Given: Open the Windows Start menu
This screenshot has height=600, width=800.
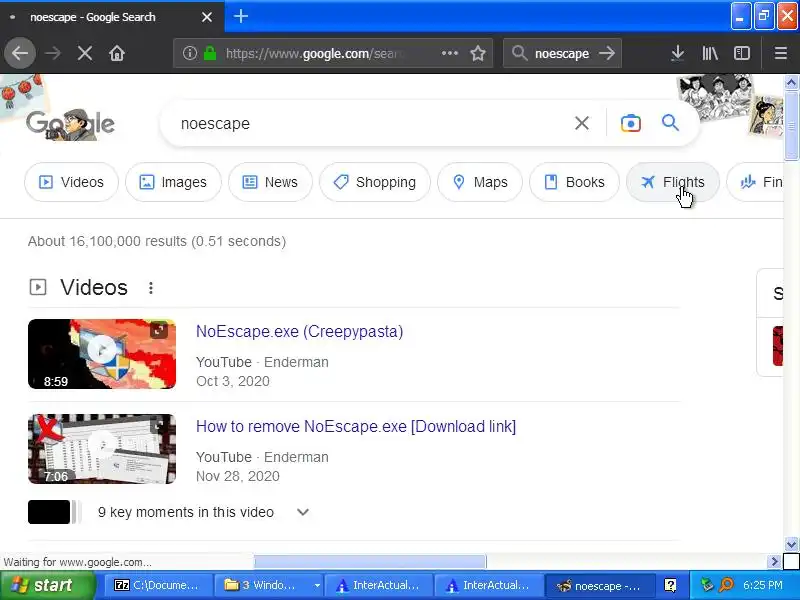Looking at the screenshot, I should tap(48, 585).
